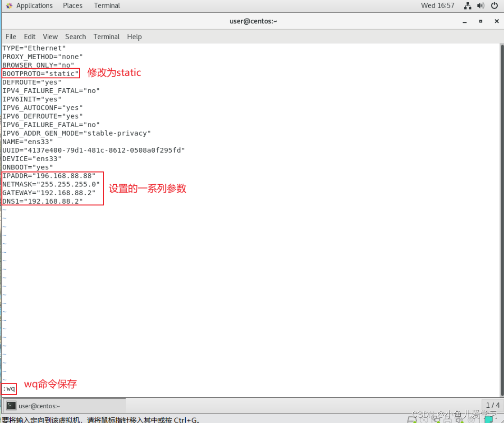Click the terminal vertical scrollbar
The height and width of the screenshot is (423, 504).
pos(502,220)
